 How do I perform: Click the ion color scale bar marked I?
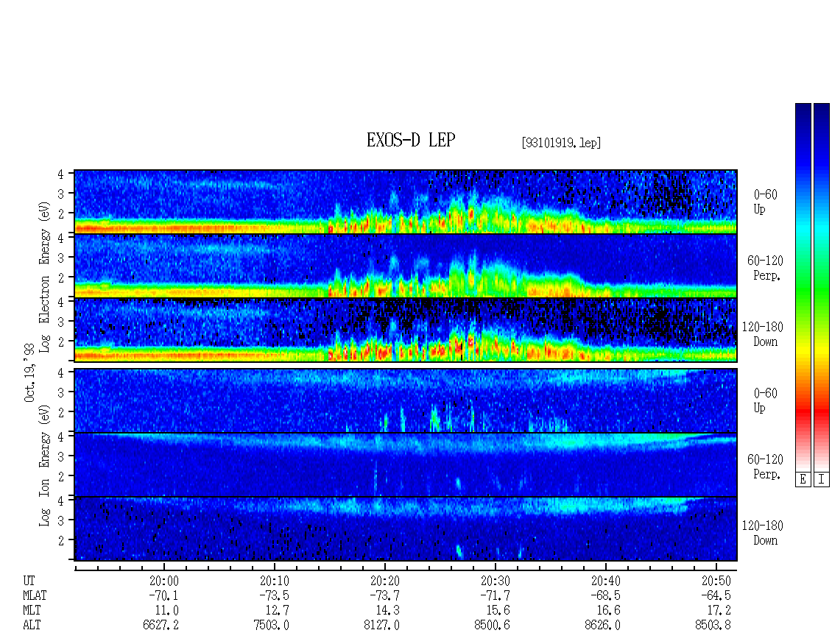pyautogui.click(x=822, y=287)
